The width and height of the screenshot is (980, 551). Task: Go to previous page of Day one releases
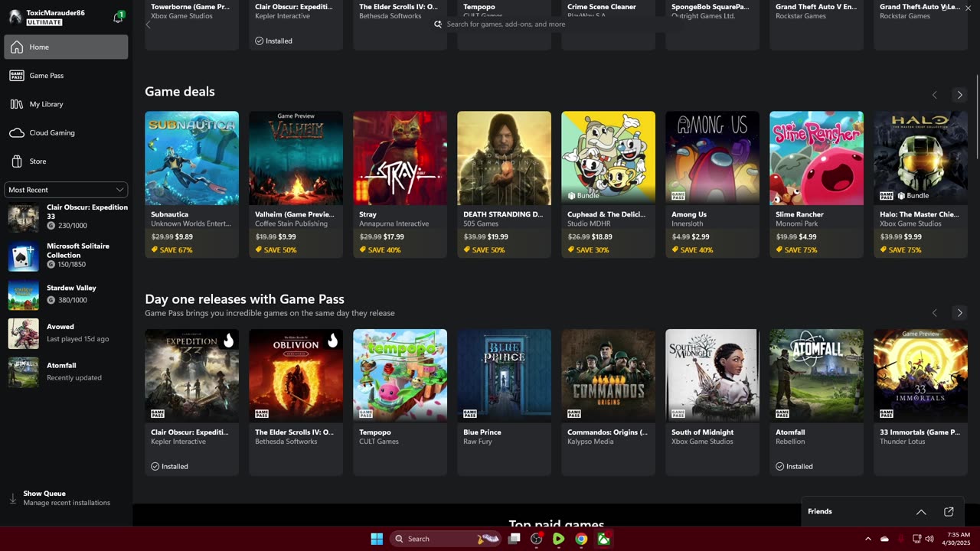tap(934, 313)
